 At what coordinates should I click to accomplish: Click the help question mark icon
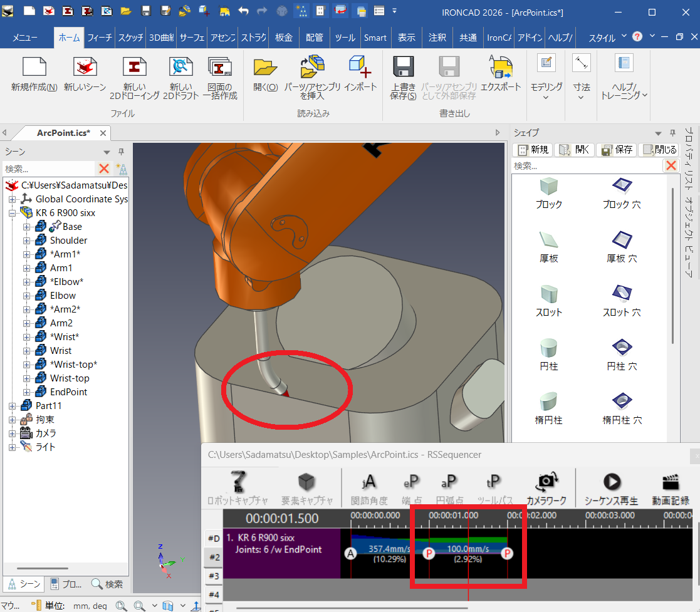[637, 36]
